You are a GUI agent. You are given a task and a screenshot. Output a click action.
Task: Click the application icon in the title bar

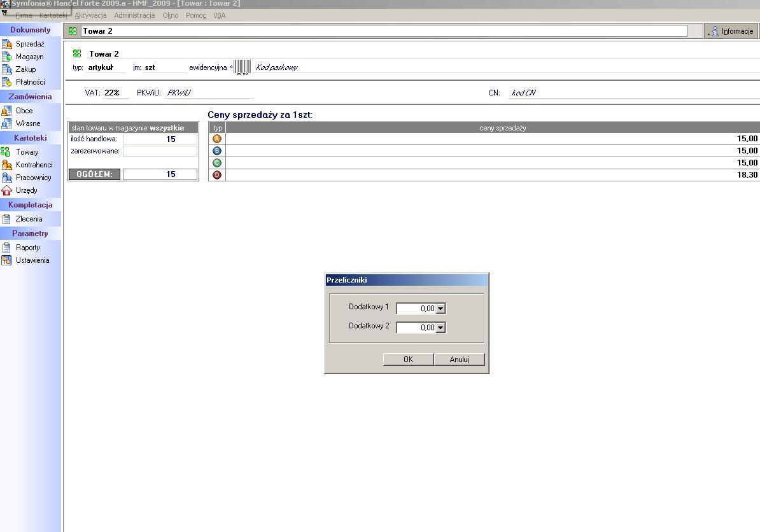[x=5, y=3]
